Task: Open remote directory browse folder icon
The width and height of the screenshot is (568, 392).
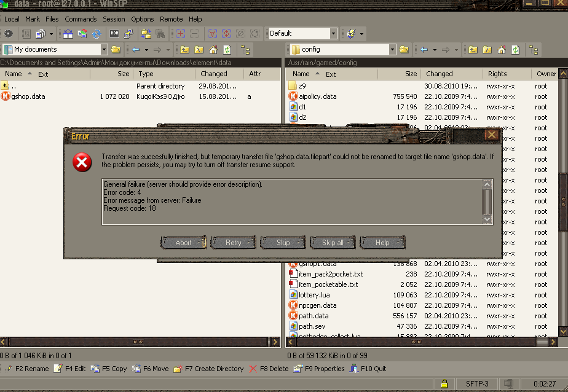Action: (x=404, y=50)
